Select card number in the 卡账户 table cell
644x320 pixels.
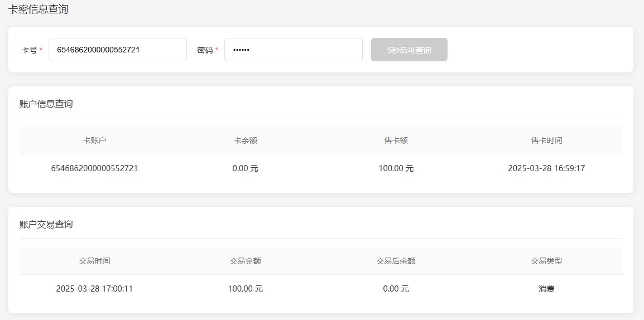pyautogui.click(x=94, y=168)
